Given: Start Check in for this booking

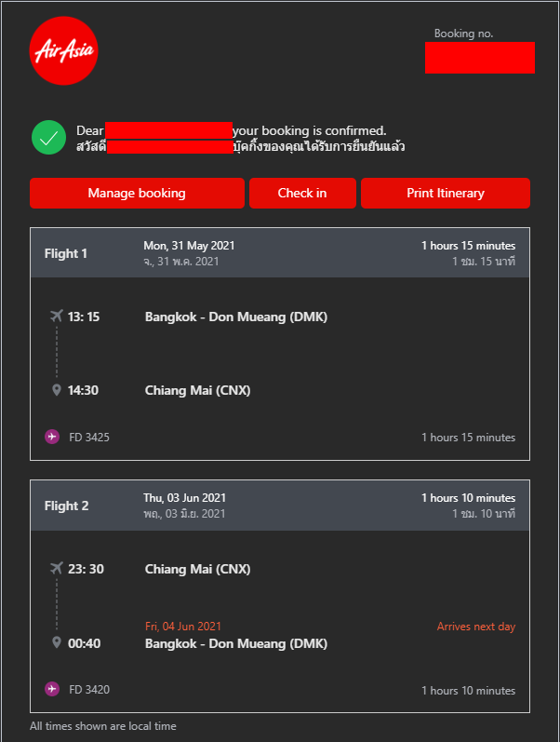Looking at the screenshot, I should pyautogui.click(x=302, y=193).
